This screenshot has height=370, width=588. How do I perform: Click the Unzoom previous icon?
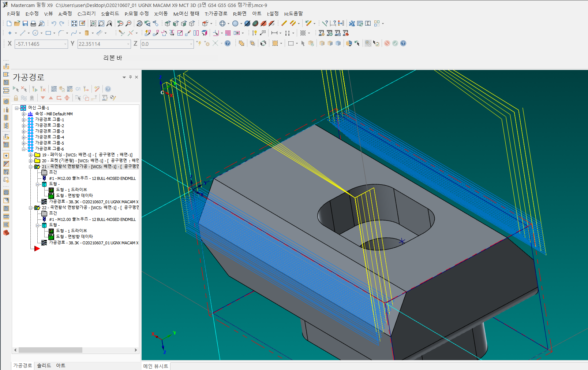120,23
